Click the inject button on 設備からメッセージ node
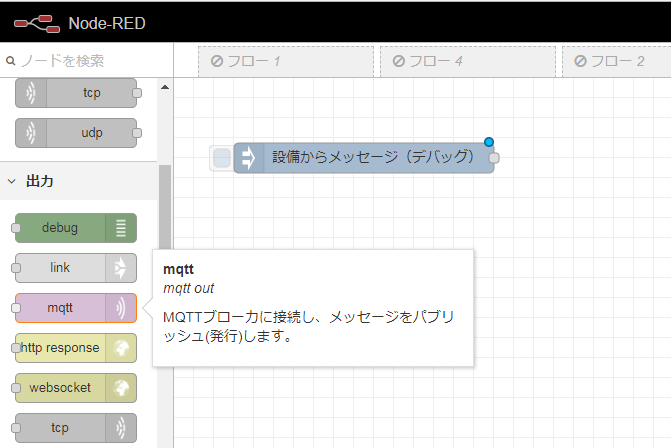671x448 pixels. coord(222,158)
